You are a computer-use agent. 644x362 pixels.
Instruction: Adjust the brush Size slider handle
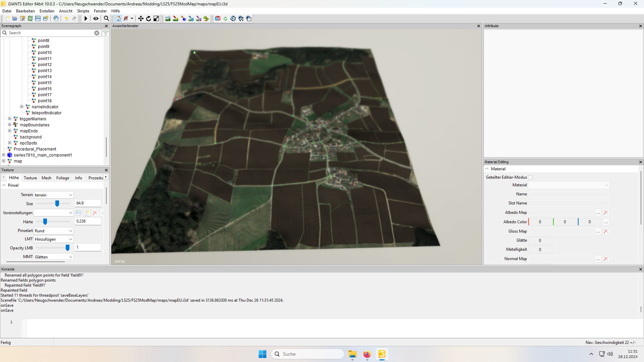point(57,203)
